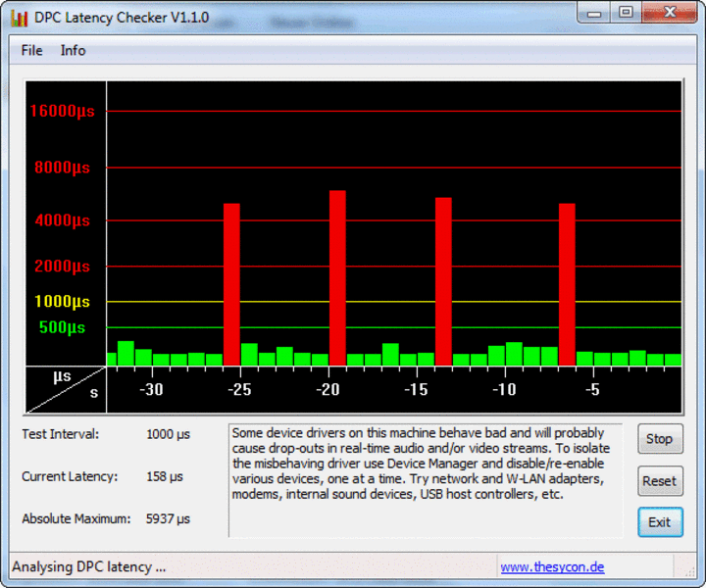
Task: Click the tallest red latency bar near -20
Action: point(337,278)
